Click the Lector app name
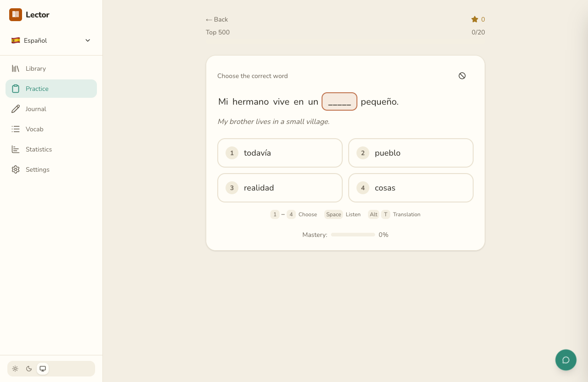588x382 pixels. (x=38, y=15)
